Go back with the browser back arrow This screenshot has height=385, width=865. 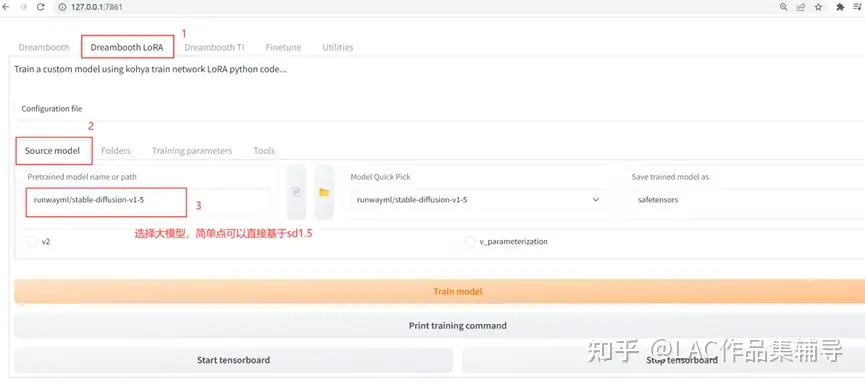point(6,7)
